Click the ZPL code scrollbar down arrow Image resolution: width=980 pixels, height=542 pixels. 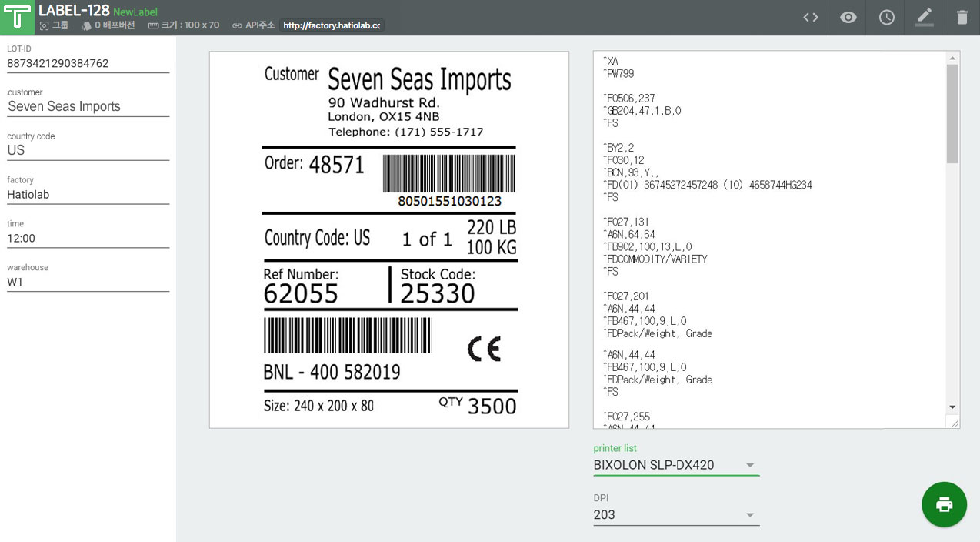click(x=952, y=407)
